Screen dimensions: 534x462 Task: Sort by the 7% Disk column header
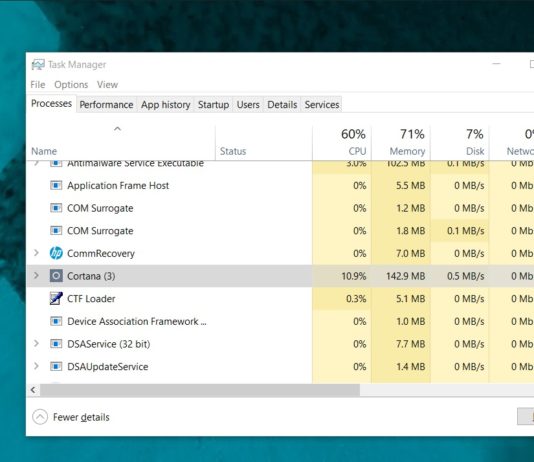click(x=460, y=143)
